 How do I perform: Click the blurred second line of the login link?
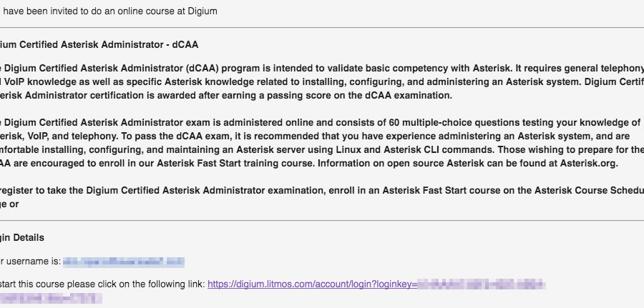[50, 298]
